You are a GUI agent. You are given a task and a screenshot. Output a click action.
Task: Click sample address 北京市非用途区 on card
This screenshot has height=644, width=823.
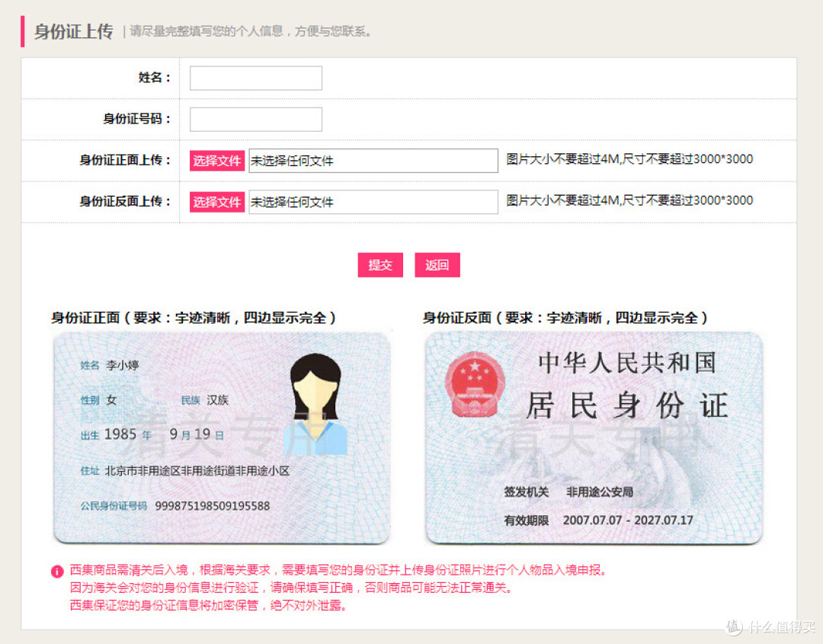coord(197,471)
